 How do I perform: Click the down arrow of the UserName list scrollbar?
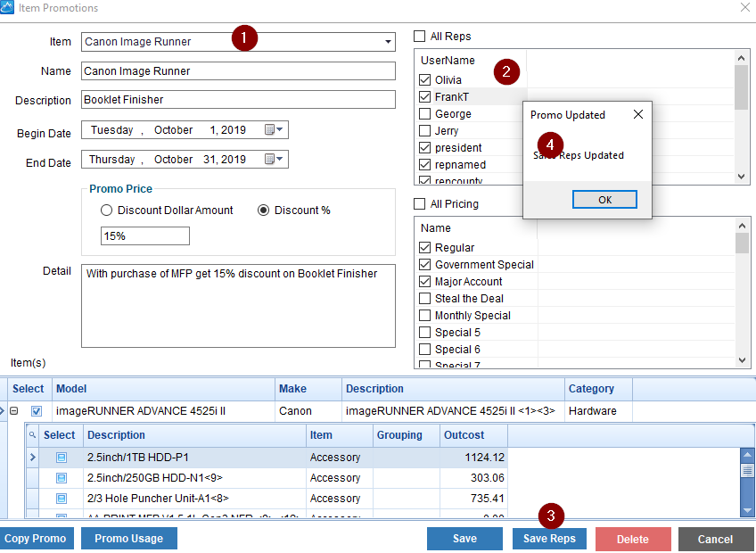742,177
